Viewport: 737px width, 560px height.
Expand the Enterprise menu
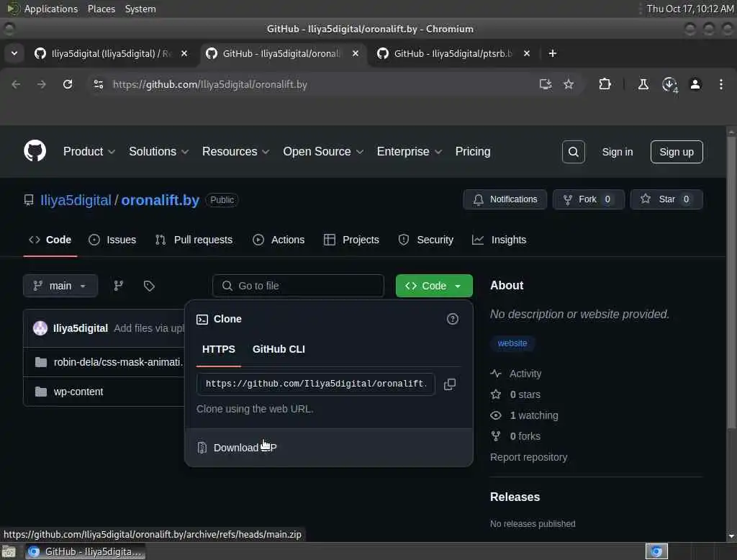coord(409,151)
